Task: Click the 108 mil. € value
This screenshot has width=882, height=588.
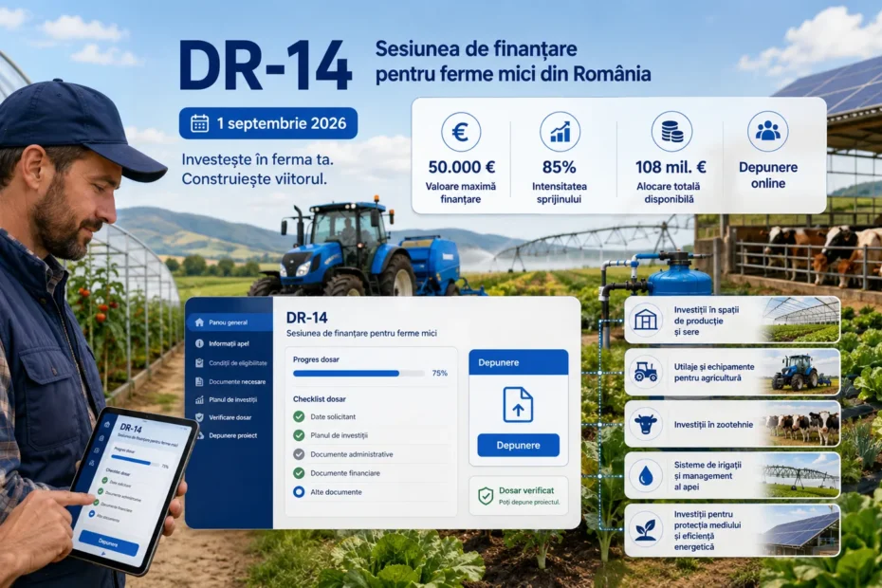Action: [x=671, y=167]
